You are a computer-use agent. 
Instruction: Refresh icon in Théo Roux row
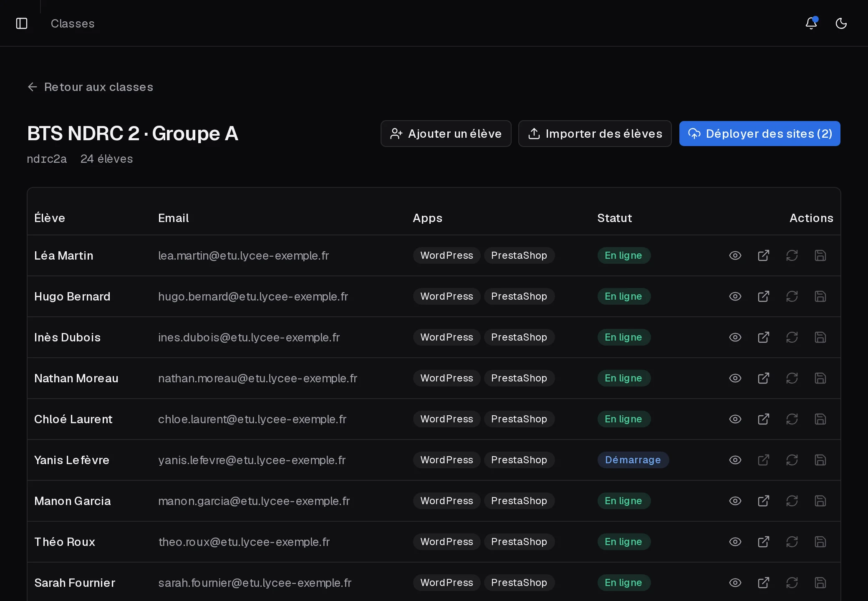click(x=792, y=542)
